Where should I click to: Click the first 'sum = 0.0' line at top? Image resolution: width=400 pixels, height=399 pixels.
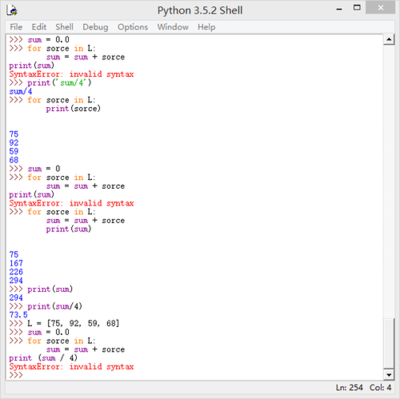coord(49,40)
